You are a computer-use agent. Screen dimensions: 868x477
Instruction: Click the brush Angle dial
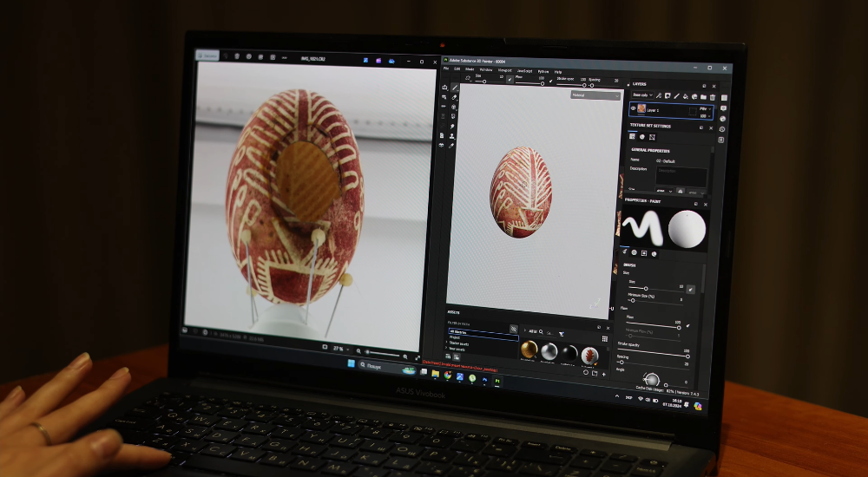[x=652, y=380]
